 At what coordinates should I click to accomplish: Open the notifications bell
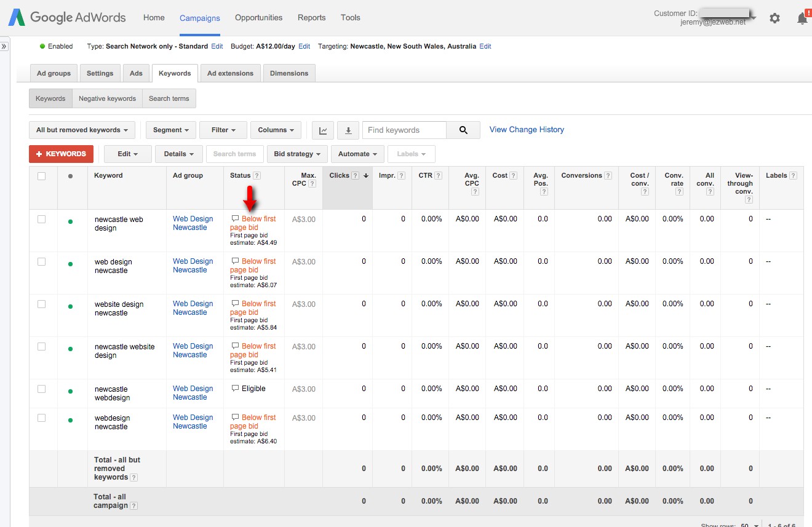tap(802, 18)
